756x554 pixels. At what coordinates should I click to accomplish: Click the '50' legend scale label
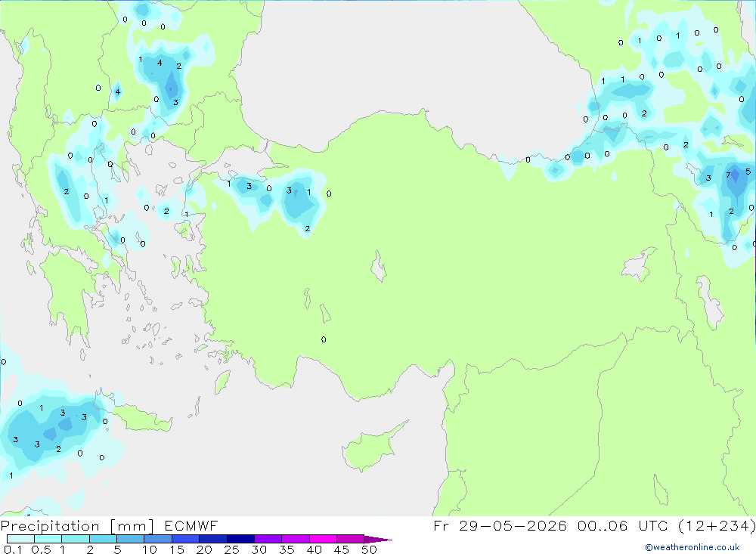pos(369,549)
